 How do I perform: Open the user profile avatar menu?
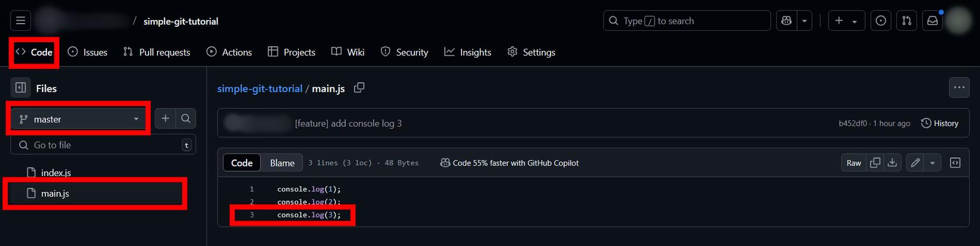tap(958, 21)
